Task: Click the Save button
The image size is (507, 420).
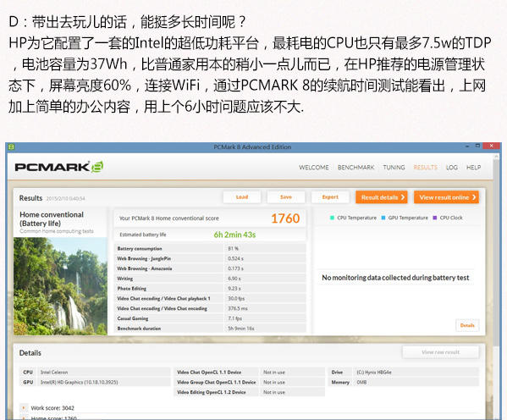Action: pos(286,197)
